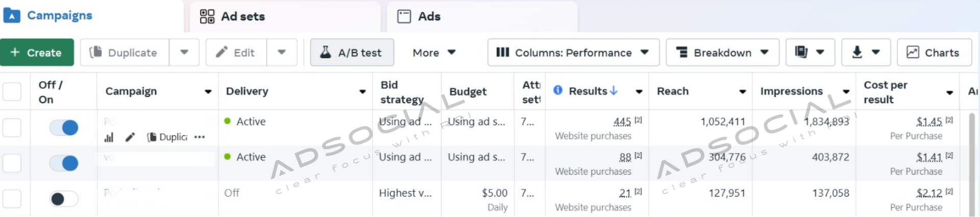Select the checkbox for the second campaign row
The width and height of the screenshot is (980, 217).
point(12,163)
